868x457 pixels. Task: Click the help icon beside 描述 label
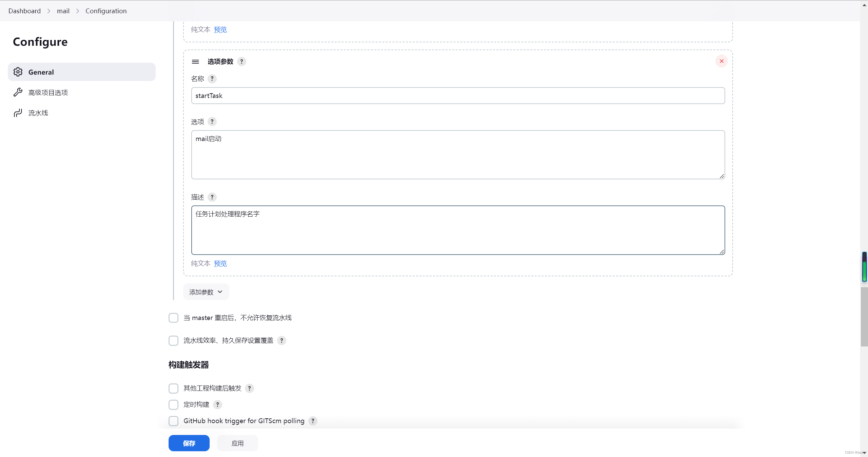coord(212,197)
